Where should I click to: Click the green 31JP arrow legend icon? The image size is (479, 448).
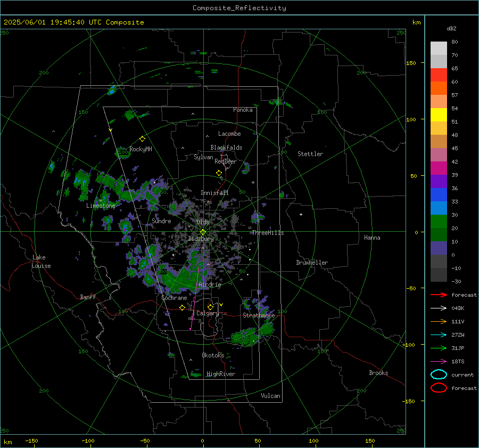[x=439, y=348]
